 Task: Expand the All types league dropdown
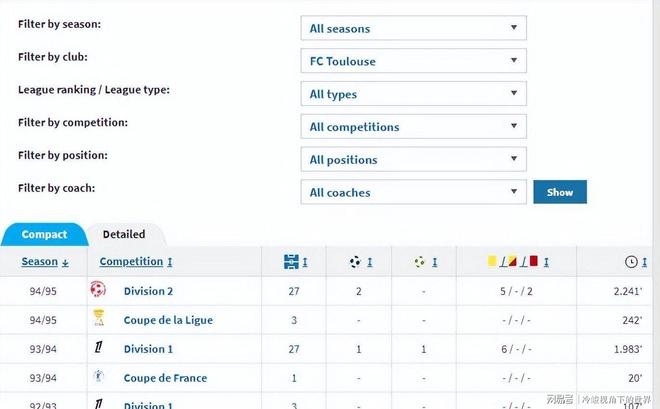413,94
